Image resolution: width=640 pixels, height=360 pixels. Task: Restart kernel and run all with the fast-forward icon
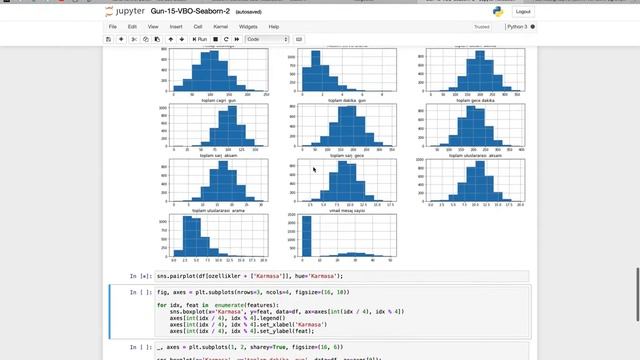tap(237, 39)
